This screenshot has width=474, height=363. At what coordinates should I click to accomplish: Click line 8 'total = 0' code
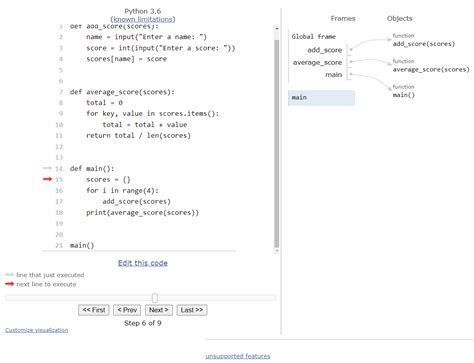coord(104,103)
